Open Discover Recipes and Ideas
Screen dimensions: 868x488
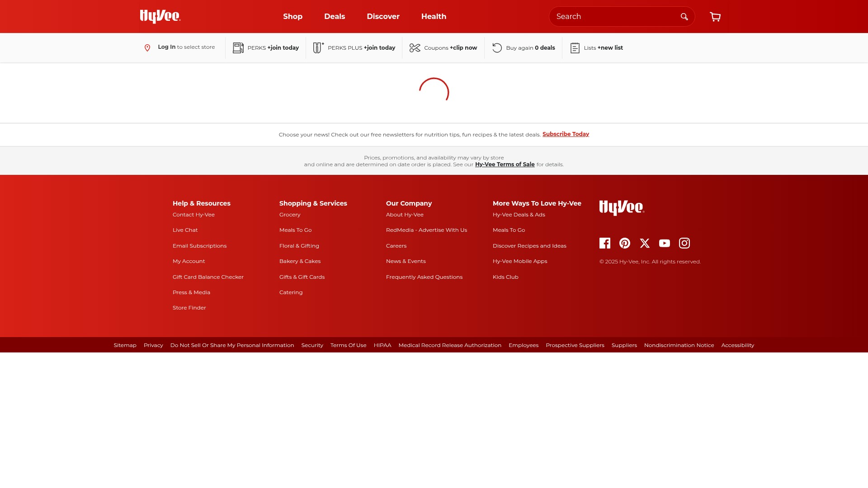[x=529, y=246]
